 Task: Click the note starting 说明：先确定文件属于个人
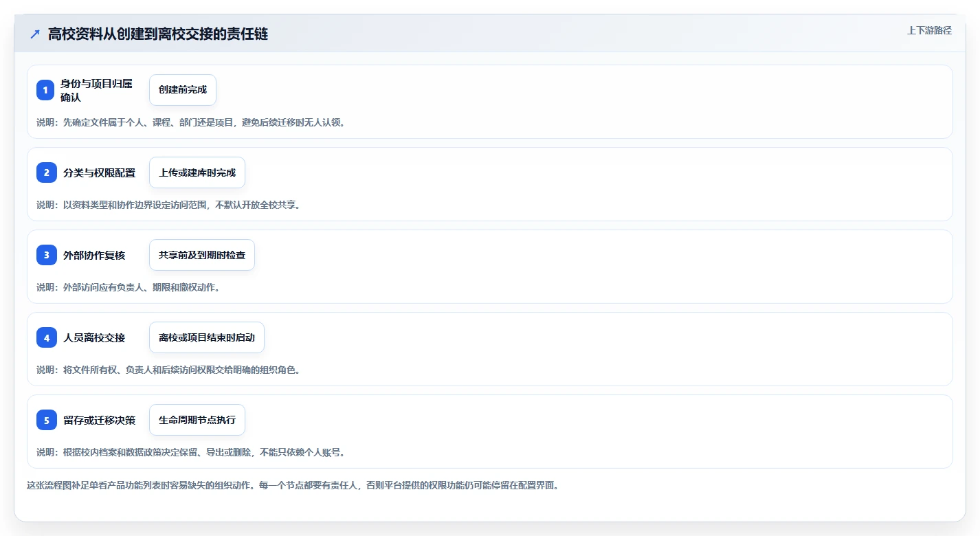[190, 122]
